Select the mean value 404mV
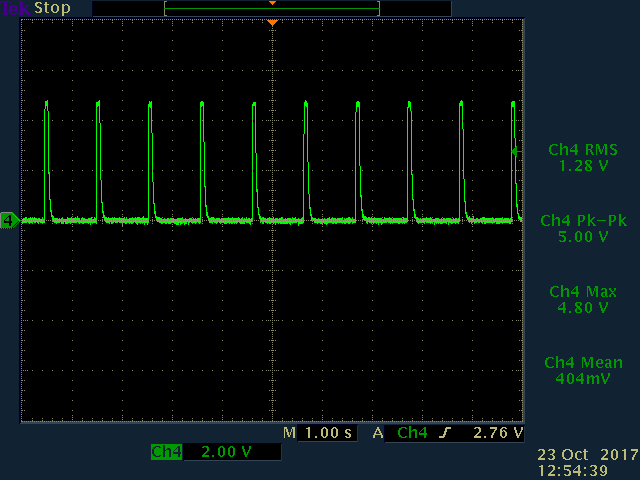The image size is (640, 480). pyautogui.click(x=583, y=378)
